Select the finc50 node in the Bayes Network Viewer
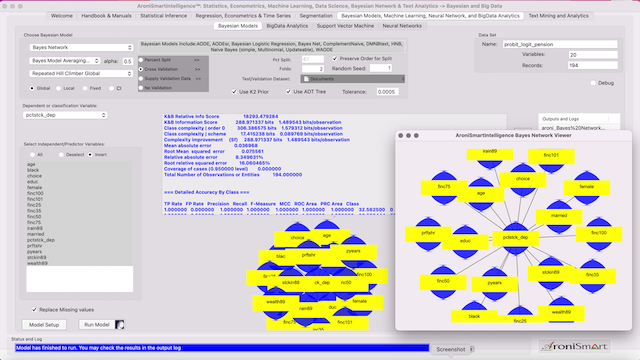Screen dimensions: 640x360 click(x=443, y=281)
